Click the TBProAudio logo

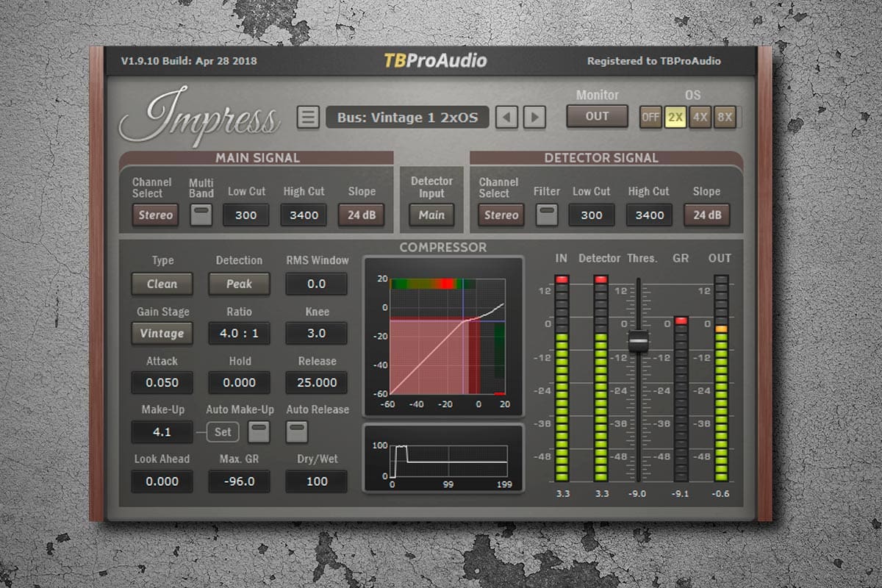pyautogui.click(x=435, y=61)
